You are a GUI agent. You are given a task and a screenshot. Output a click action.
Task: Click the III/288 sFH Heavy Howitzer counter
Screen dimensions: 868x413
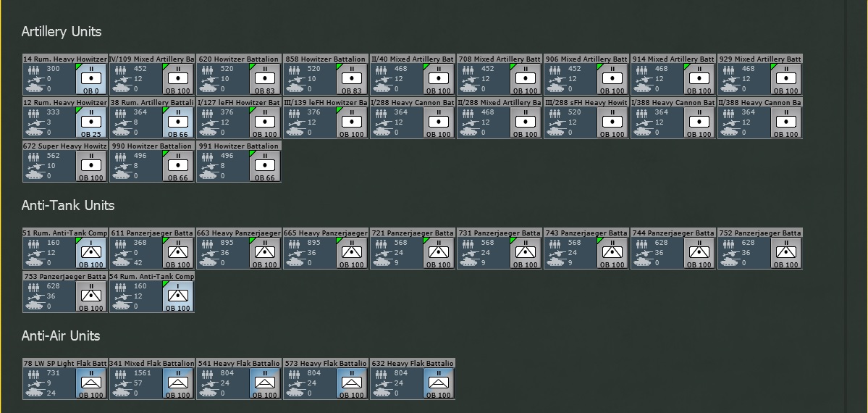coord(612,122)
